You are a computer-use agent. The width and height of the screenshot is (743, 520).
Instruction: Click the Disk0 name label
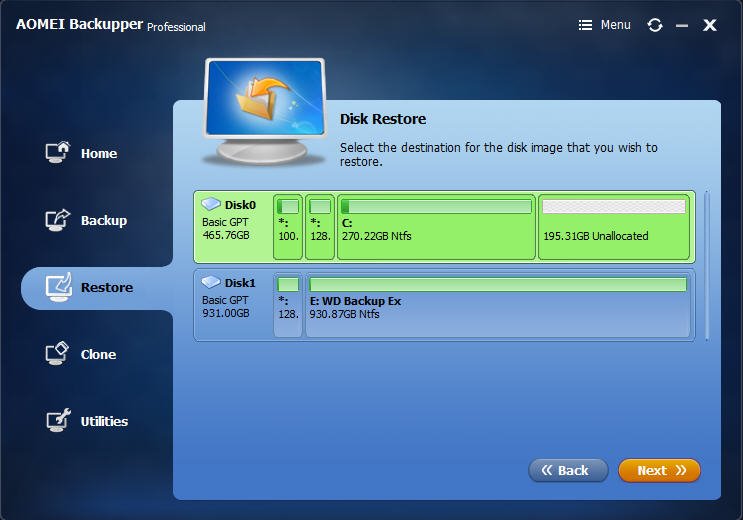(240, 205)
